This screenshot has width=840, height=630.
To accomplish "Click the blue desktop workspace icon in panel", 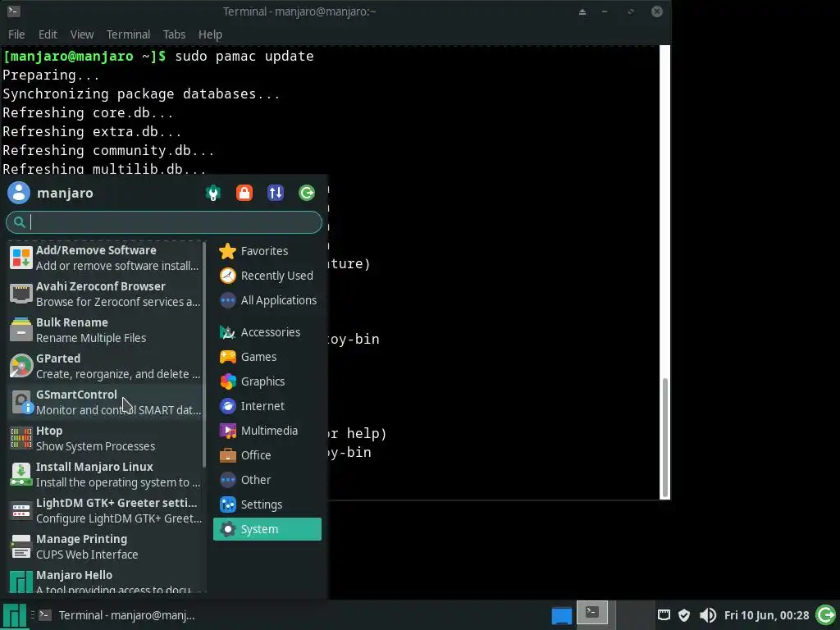I will (561, 615).
